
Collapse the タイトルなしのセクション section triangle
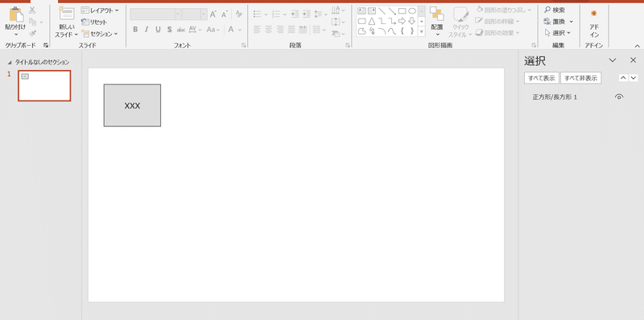coord(10,63)
